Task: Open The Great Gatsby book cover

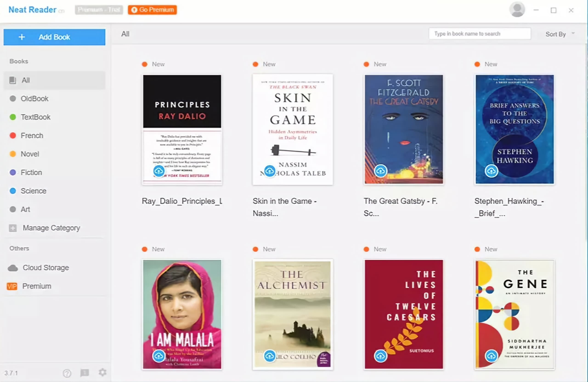Action: (x=404, y=129)
